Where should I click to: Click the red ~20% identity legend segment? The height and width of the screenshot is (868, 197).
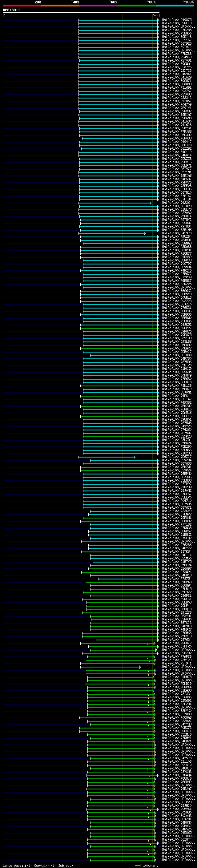click(22, 6)
